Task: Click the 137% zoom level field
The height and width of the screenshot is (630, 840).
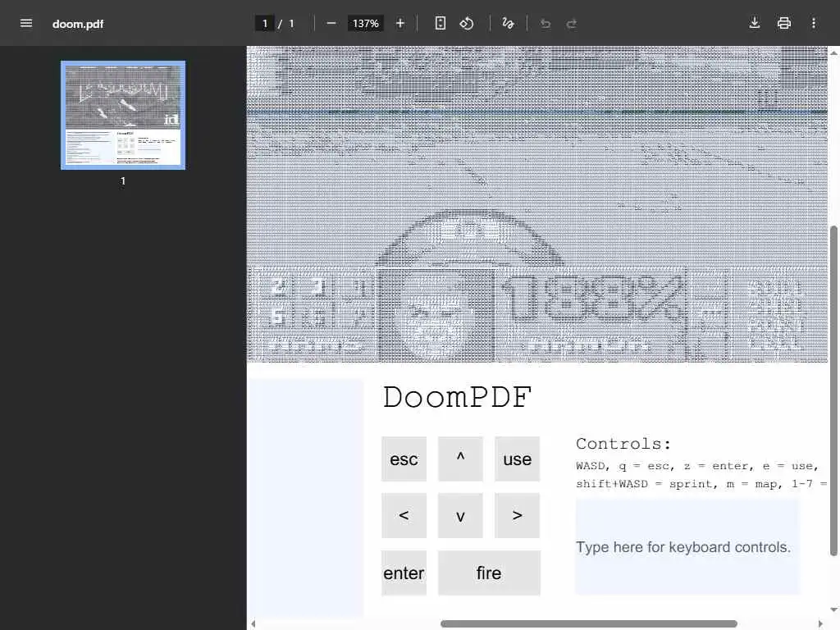Action: 365,24
